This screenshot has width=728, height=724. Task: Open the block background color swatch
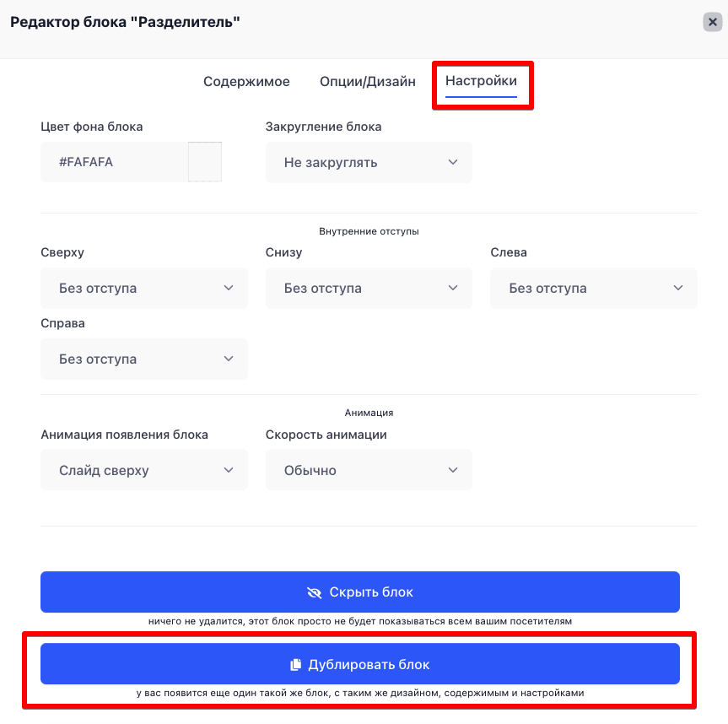pyautogui.click(x=205, y=162)
